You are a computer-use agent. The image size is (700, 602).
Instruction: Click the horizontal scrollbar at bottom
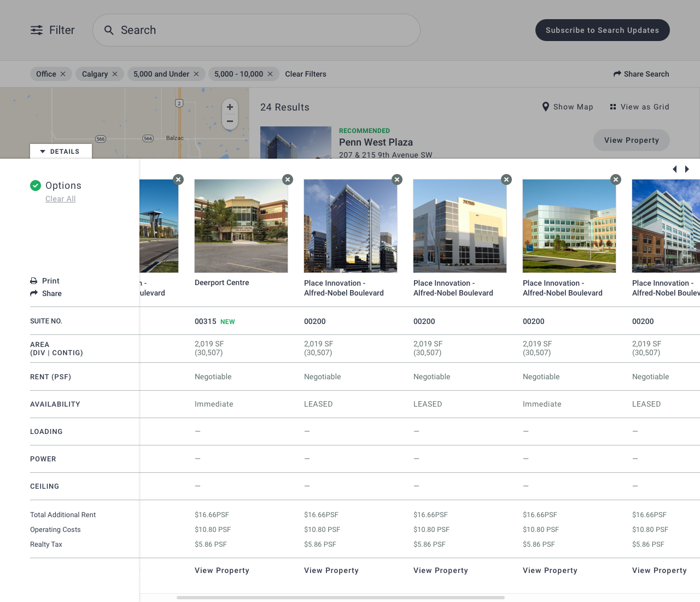pos(340,598)
